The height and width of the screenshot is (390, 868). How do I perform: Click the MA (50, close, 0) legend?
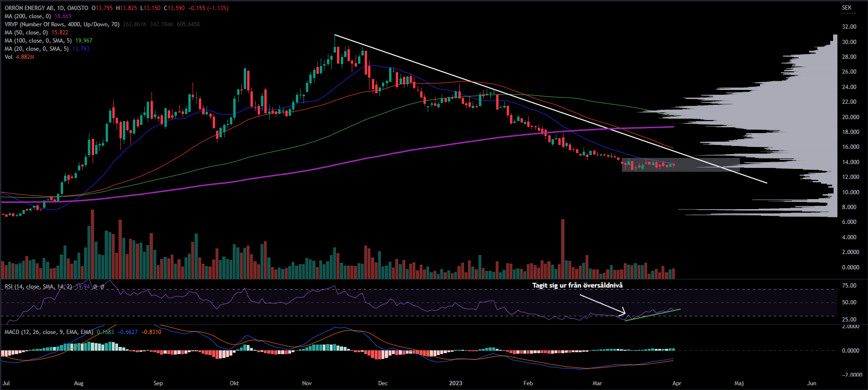point(26,33)
